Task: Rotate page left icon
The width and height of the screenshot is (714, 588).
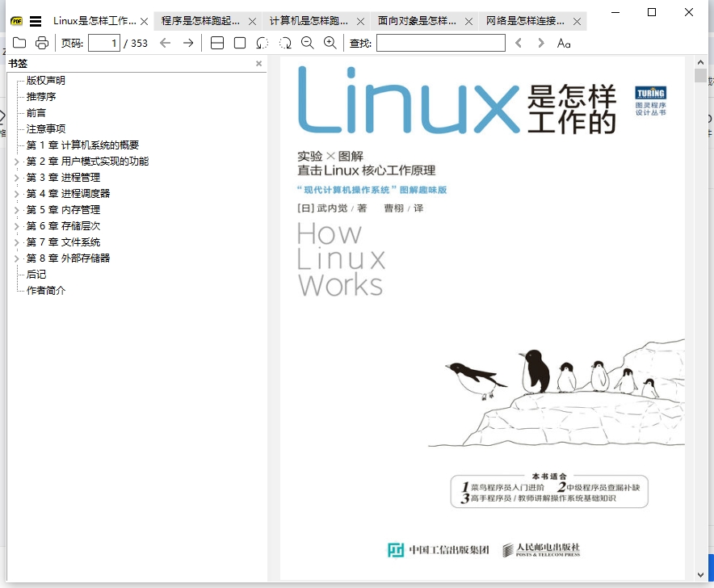Action: 262,44
